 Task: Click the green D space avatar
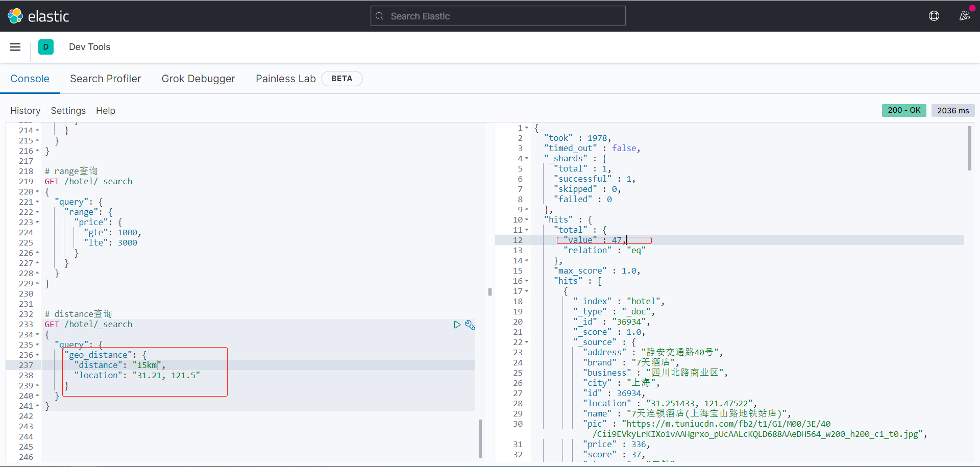point(46,47)
